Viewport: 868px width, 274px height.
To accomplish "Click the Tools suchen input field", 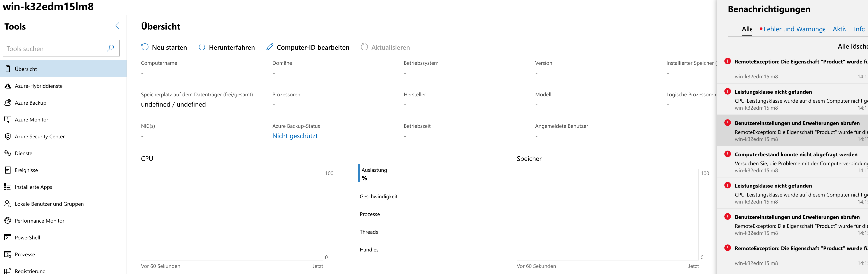I will [61, 48].
